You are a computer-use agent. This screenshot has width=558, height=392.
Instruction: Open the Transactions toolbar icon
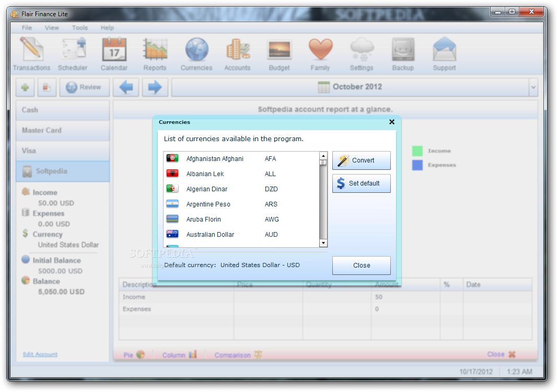pyautogui.click(x=32, y=54)
